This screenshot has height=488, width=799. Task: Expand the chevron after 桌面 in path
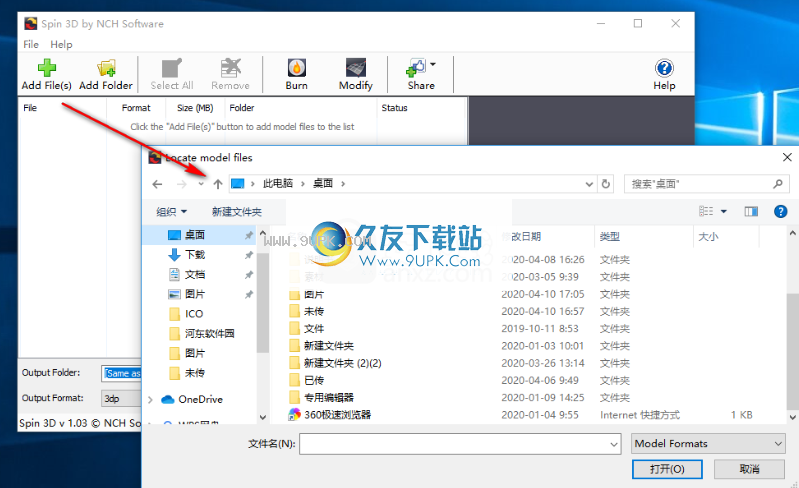pyautogui.click(x=343, y=184)
